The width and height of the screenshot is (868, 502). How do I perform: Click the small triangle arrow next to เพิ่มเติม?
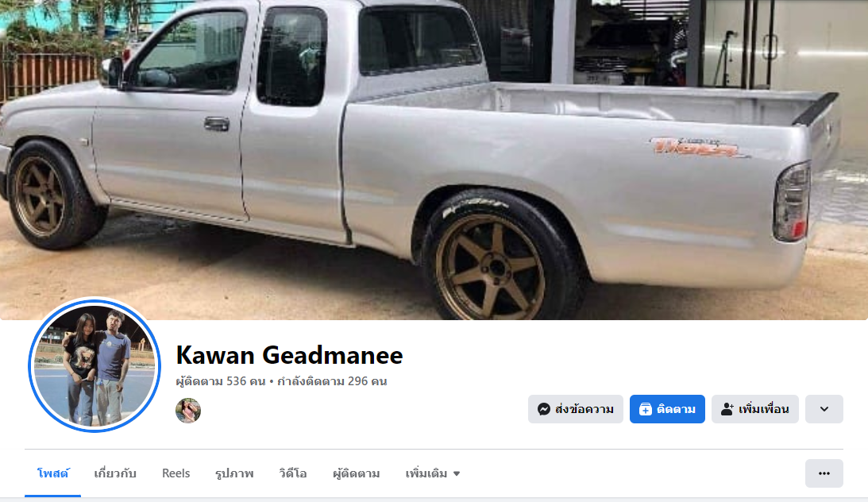click(x=457, y=473)
